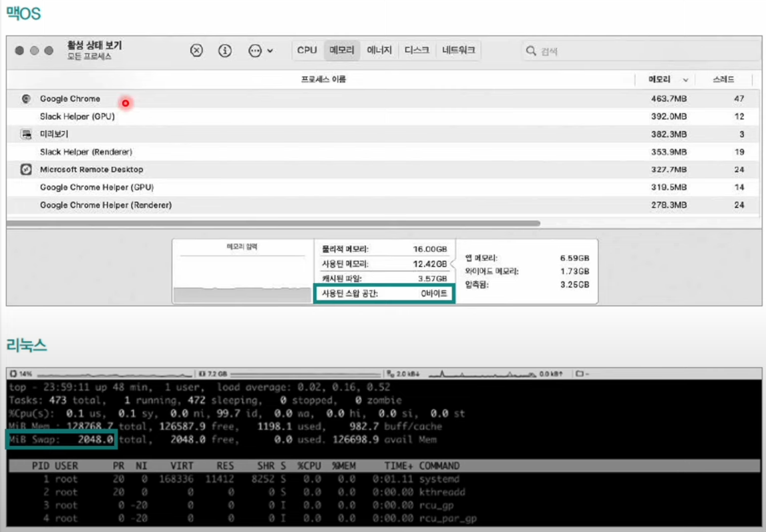Screen dimensions: 766x532
Task: Switch to the 디스크 tab
Action: pyautogui.click(x=417, y=50)
